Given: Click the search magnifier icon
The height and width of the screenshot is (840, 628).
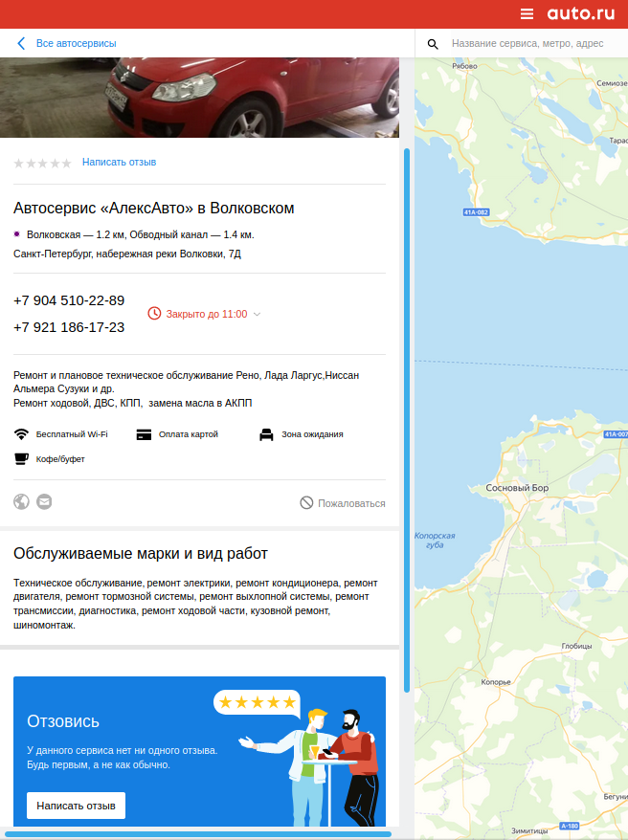Looking at the screenshot, I should click(433, 44).
